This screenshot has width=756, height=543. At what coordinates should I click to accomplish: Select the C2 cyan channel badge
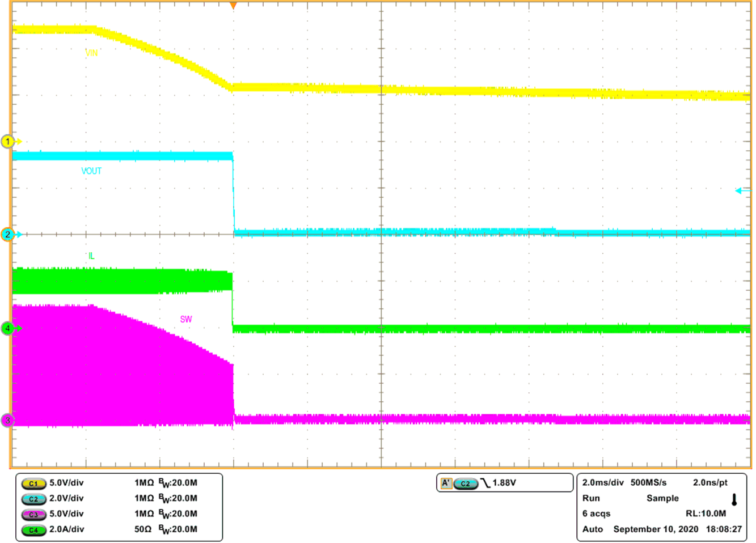32,499
